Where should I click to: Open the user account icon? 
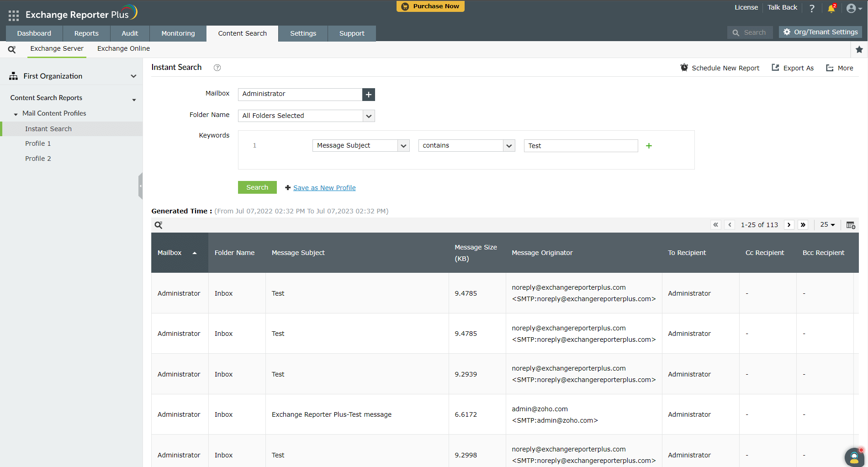point(851,8)
